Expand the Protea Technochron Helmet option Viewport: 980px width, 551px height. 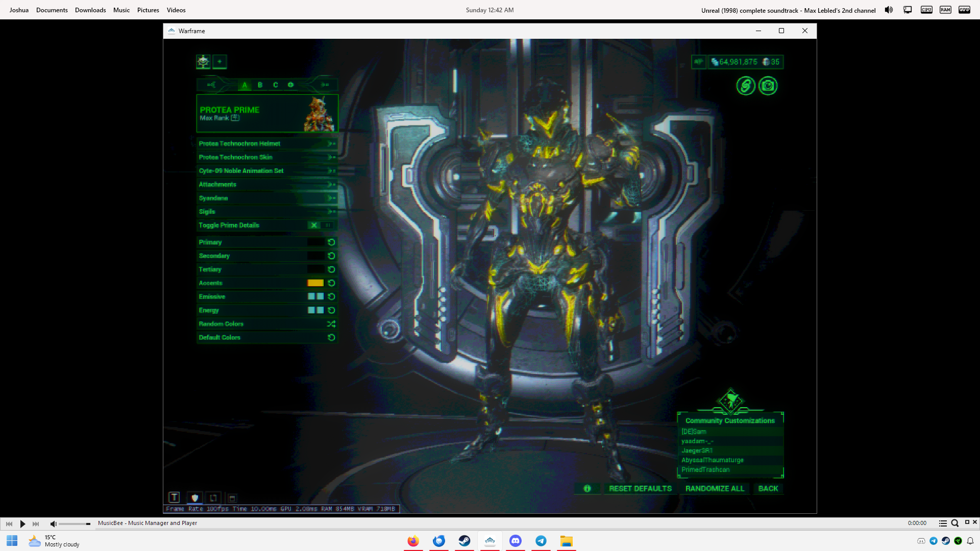point(267,143)
